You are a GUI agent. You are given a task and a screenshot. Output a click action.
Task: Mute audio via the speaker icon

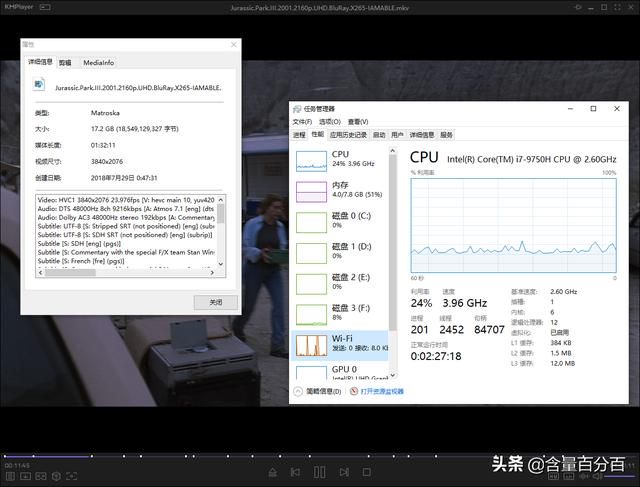point(597,476)
